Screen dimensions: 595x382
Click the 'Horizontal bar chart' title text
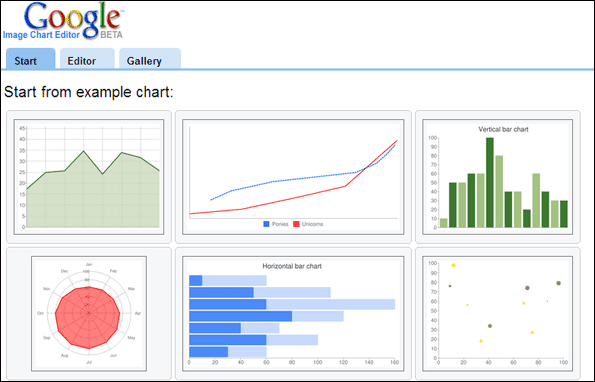(292, 266)
